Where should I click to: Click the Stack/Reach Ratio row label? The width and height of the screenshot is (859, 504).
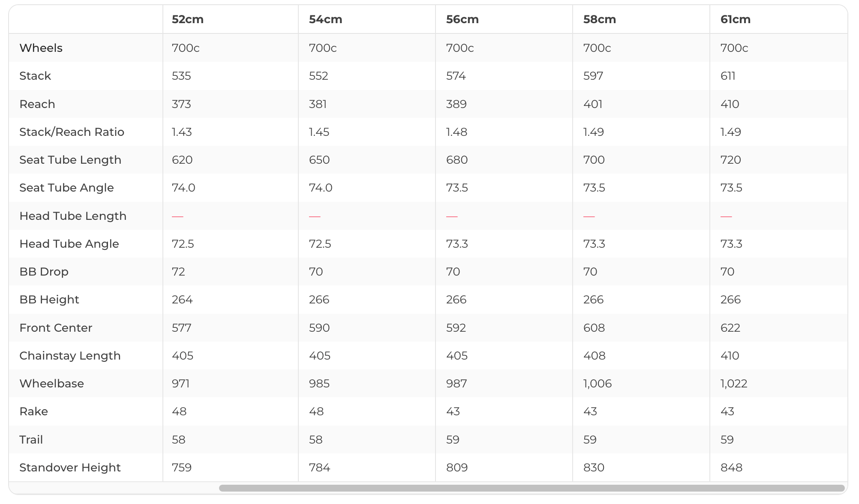point(72,132)
